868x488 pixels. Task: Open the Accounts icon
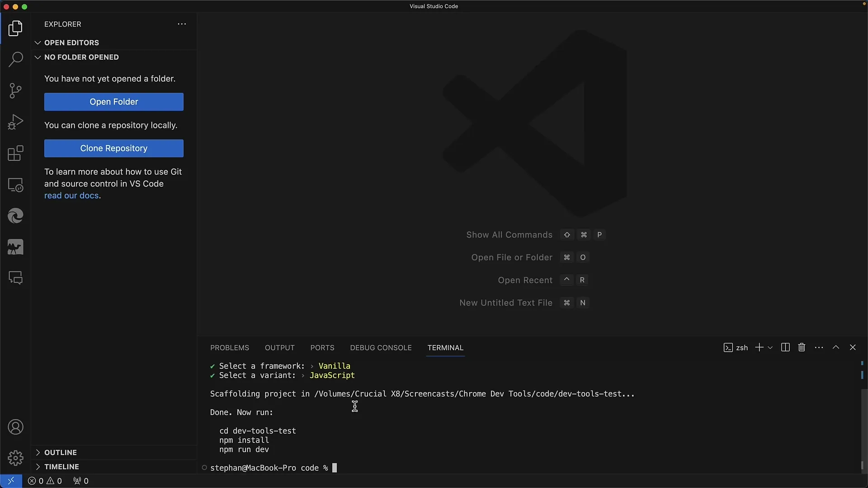pyautogui.click(x=15, y=427)
